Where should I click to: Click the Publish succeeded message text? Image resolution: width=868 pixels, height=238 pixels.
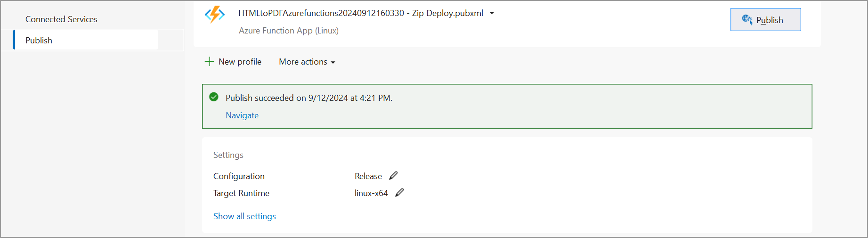click(x=308, y=98)
